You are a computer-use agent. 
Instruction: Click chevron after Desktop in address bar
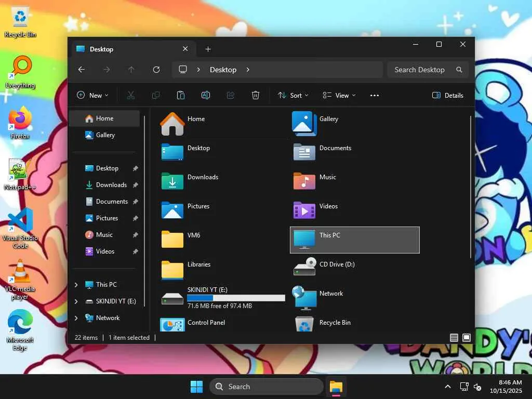pyautogui.click(x=248, y=70)
